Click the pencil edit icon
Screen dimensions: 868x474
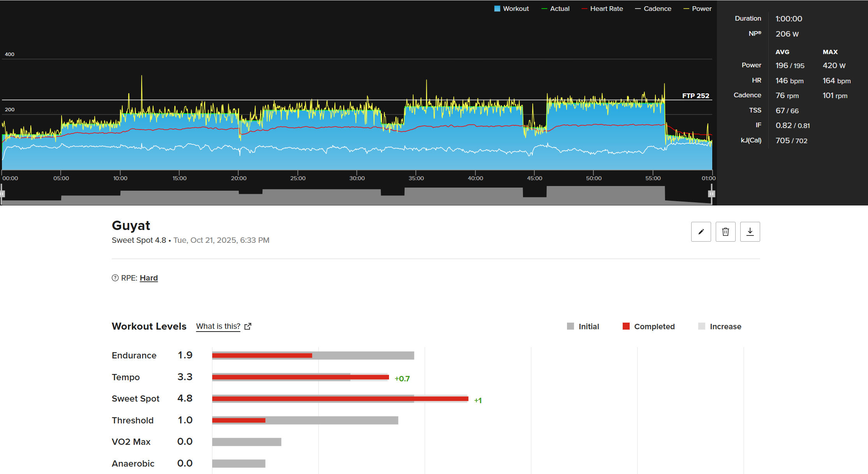pyautogui.click(x=701, y=232)
